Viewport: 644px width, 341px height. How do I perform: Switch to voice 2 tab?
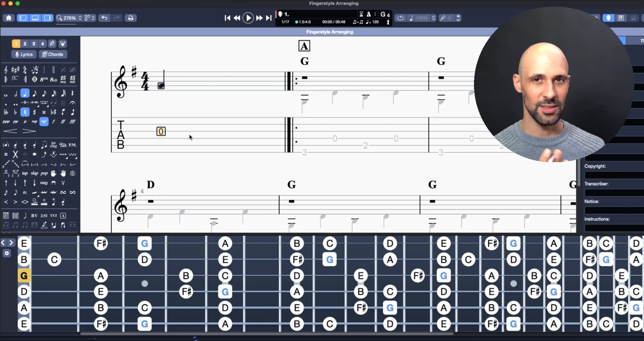click(25, 44)
